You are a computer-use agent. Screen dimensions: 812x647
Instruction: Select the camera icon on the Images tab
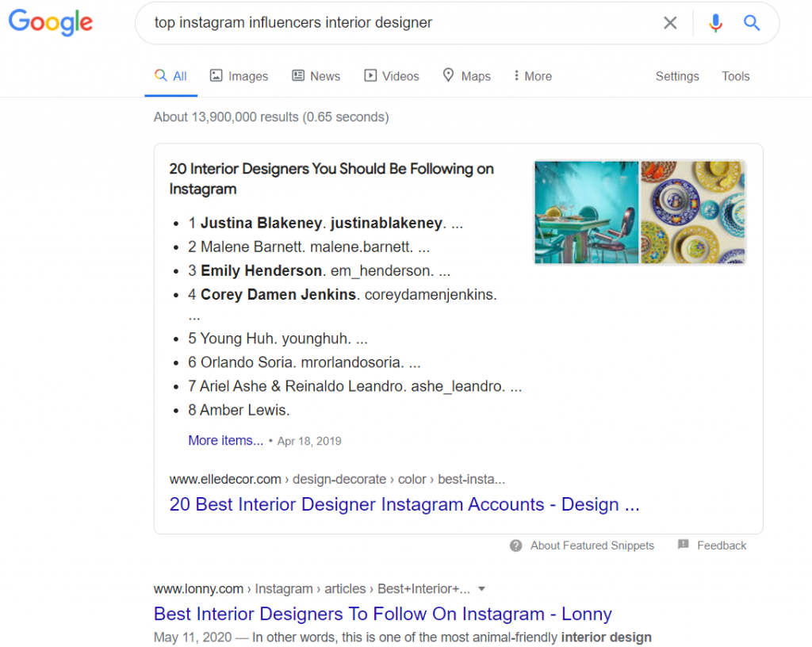(x=216, y=75)
